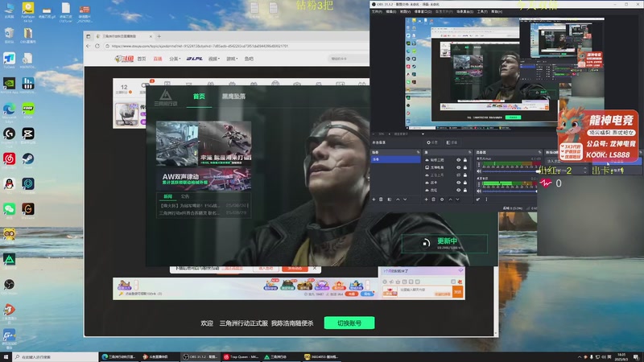Viewport: 644px width, 362px height.
Task: Go back in the Douyu browser window
Action: [x=89, y=46]
